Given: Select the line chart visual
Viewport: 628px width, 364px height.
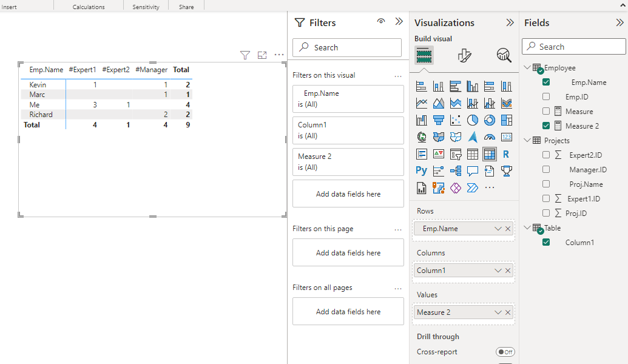Looking at the screenshot, I should coord(421,103).
